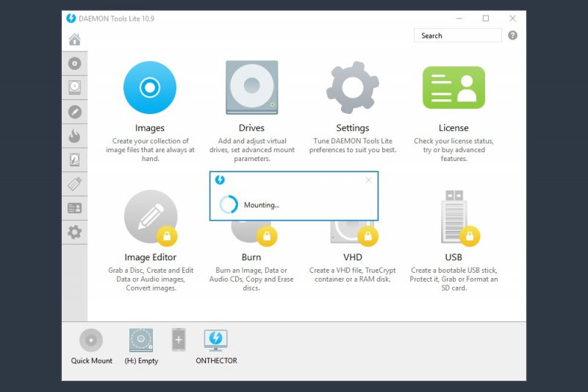Click the Settings tile label
The image size is (588, 392).
[353, 128]
